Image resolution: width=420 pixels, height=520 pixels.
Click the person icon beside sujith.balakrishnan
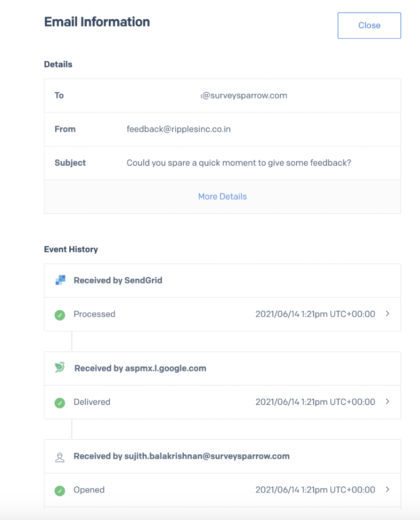tap(60, 456)
